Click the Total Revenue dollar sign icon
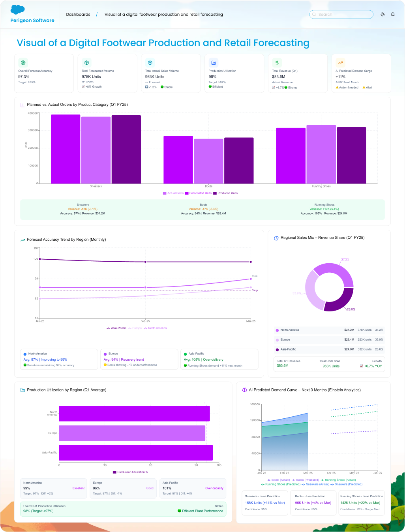 (x=277, y=63)
